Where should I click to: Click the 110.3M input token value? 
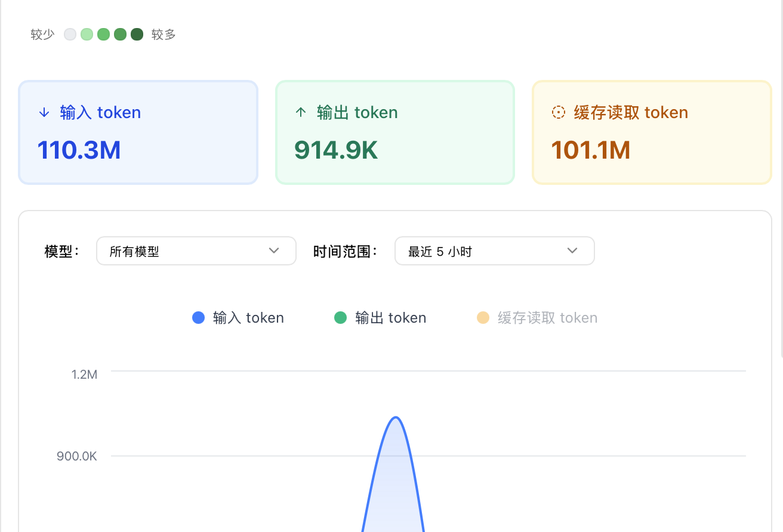(x=79, y=150)
